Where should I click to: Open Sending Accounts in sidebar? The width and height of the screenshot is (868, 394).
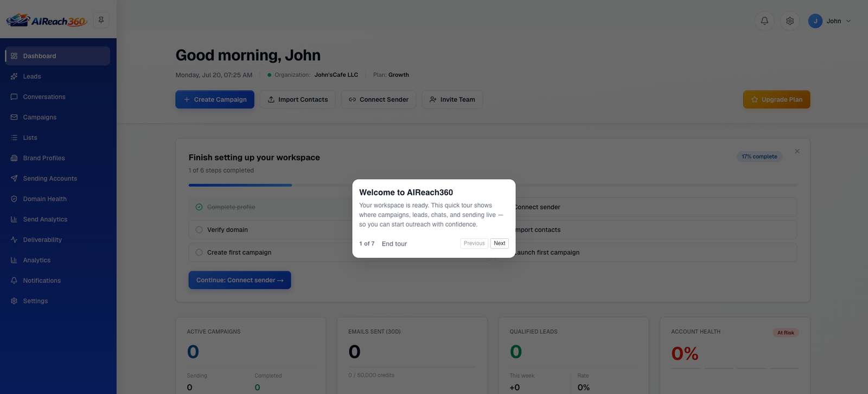[58, 179]
